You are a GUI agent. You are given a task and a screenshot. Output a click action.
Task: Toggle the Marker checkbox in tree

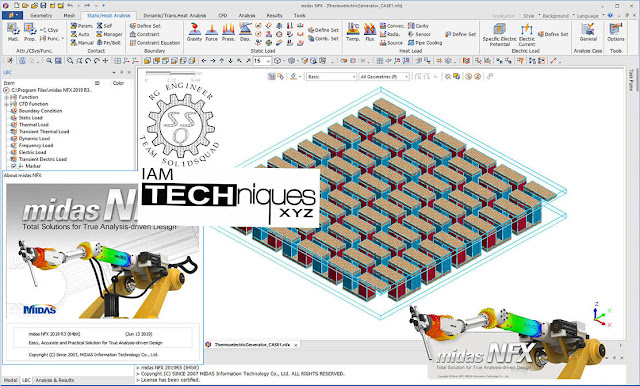(x=13, y=166)
